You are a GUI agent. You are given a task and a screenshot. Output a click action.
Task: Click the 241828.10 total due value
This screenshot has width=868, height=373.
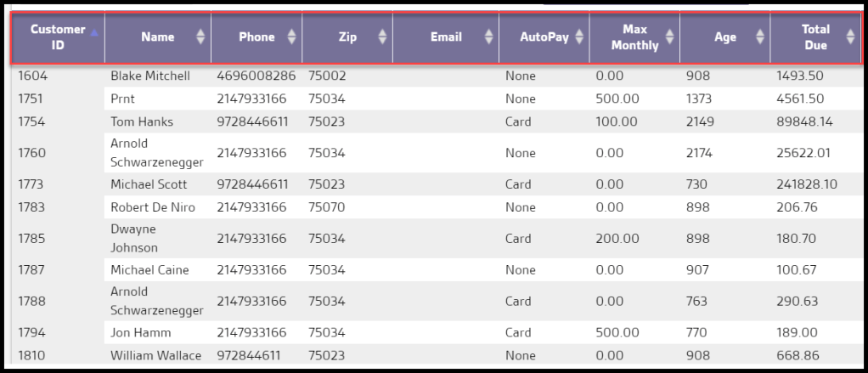click(x=806, y=184)
